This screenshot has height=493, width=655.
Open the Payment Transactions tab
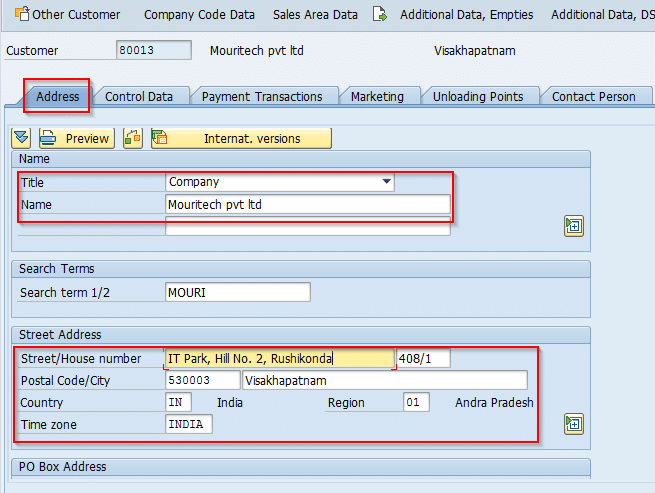click(x=262, y=96)
